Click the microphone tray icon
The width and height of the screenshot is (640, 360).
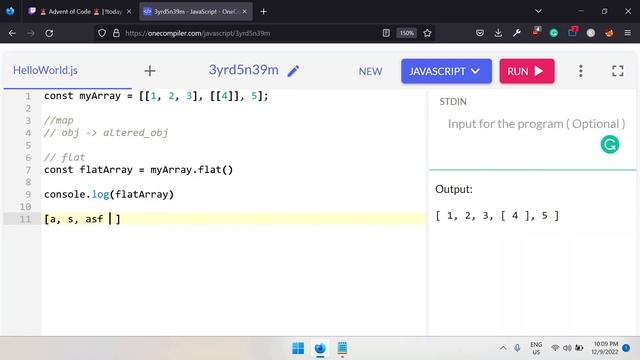517,348
